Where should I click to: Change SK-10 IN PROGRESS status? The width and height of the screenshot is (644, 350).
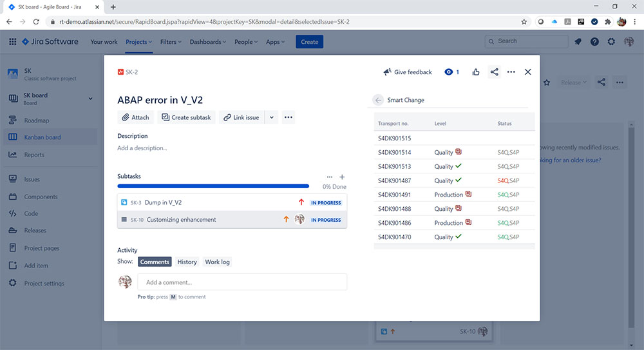(326, 220)
